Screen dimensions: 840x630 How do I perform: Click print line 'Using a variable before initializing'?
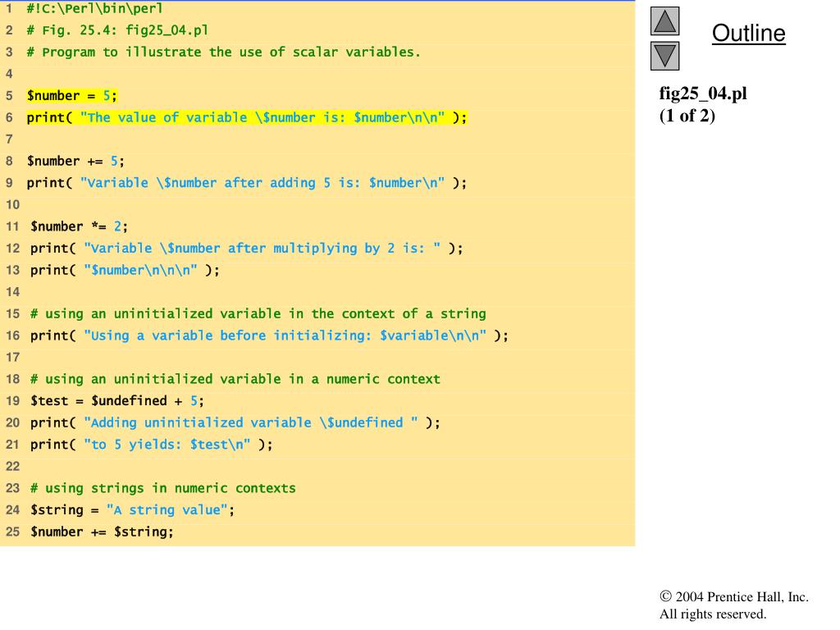point(269,336)
